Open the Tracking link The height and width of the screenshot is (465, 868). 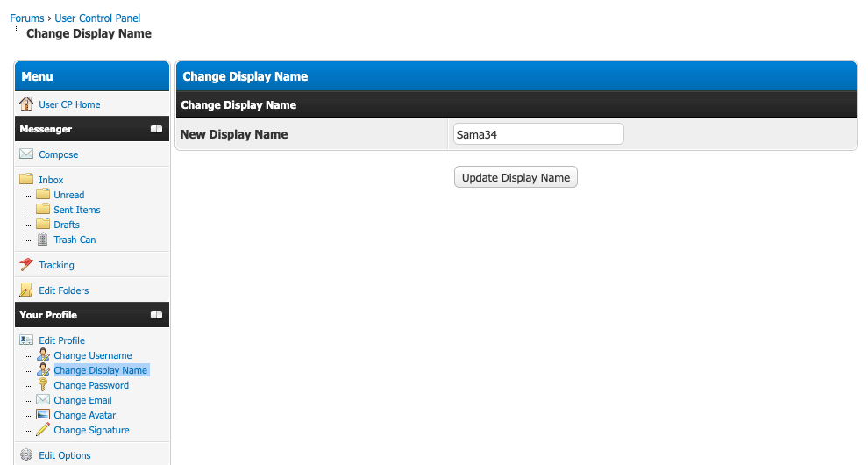[56, 265]
